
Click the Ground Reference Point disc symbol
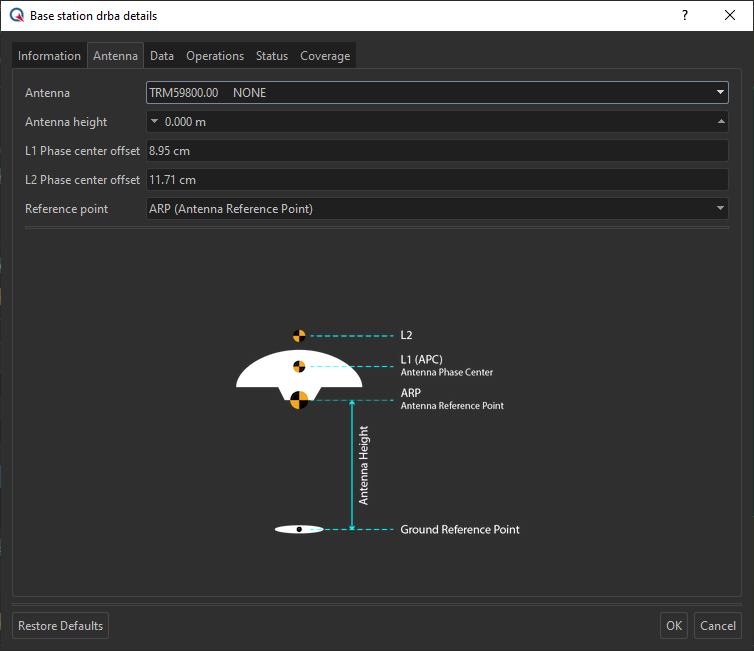click(299, 529)
